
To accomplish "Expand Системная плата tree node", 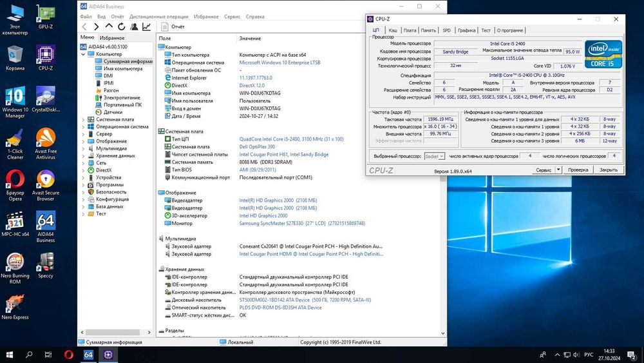I will (x=83, y=120).
